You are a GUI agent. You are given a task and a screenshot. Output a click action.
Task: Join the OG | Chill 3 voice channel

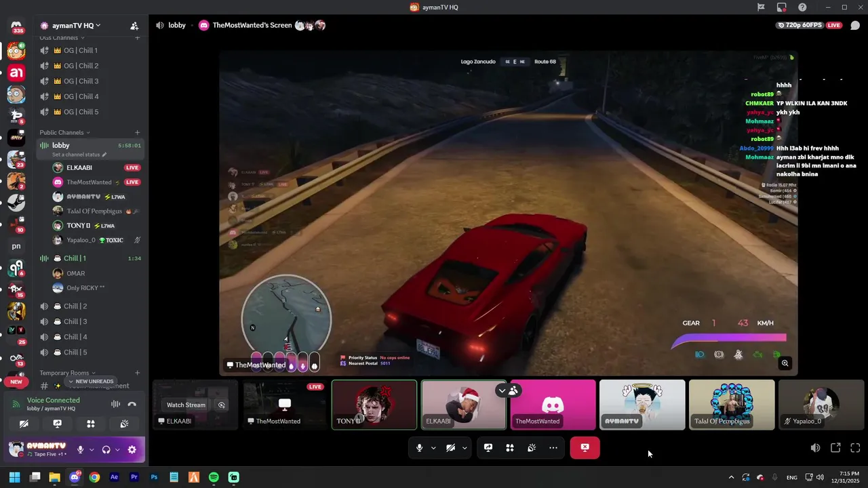[x=90, y=81]
